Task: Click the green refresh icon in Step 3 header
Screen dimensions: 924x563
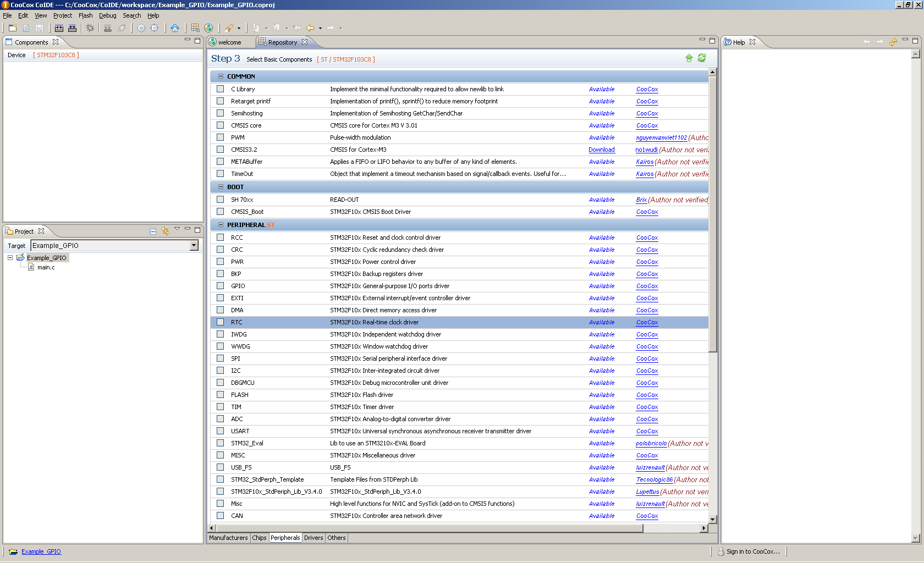Action: pyautogui.click(x=702, y=58)
